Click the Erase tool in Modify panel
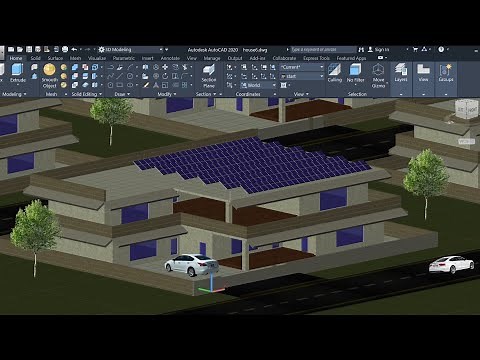 click(146, 85)
